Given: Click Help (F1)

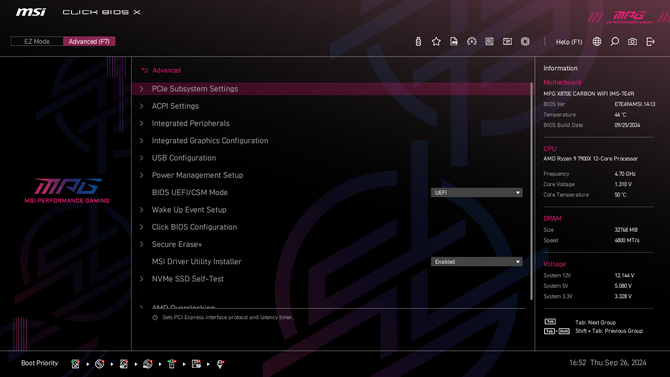Looking at the screenshot, I should point(569,41).
